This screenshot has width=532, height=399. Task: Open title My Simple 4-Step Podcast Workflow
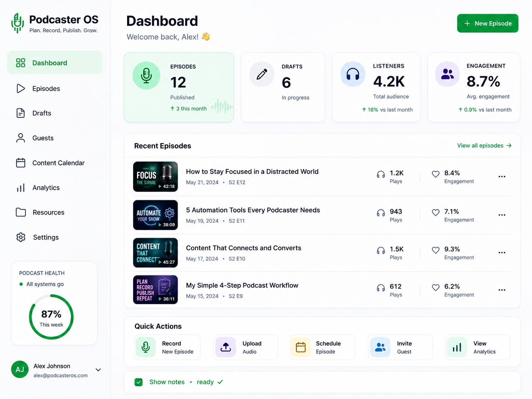point(242,285)
